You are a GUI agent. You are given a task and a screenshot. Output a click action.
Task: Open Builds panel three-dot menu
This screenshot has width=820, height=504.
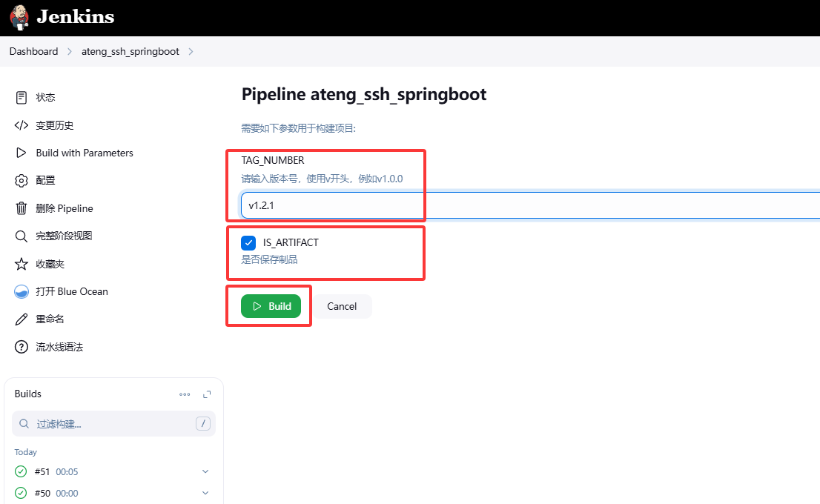[185, 394]
